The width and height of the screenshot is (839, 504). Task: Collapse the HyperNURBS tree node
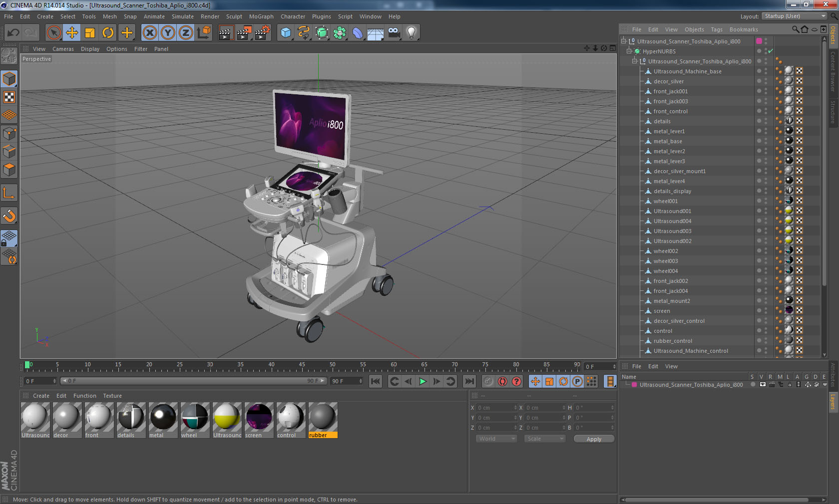(x=629, y=51)
